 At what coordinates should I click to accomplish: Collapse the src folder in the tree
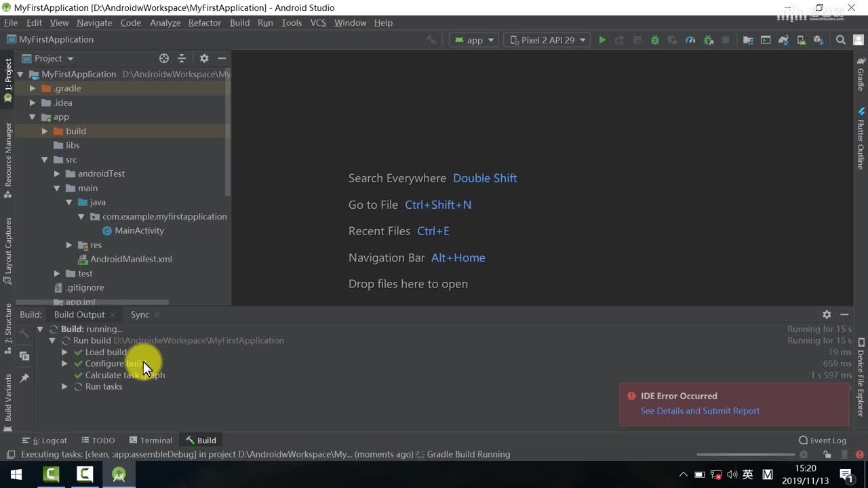point(44,159)
